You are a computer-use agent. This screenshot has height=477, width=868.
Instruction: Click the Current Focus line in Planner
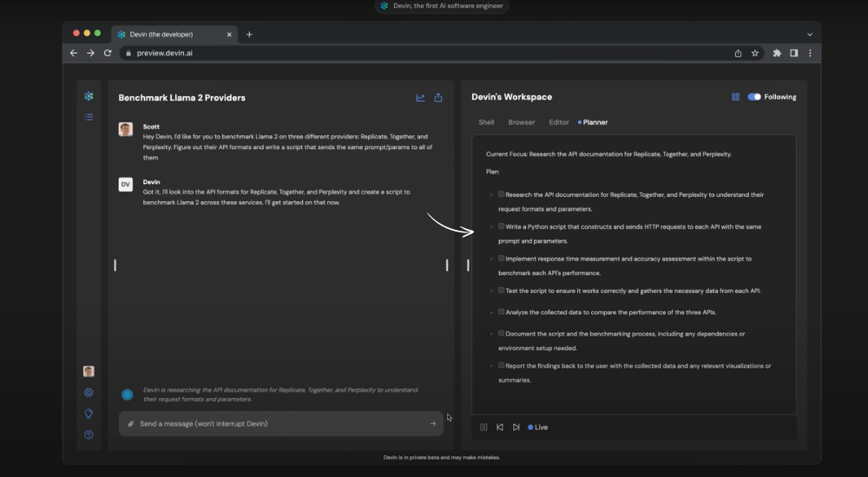click(x=608, y=154)
